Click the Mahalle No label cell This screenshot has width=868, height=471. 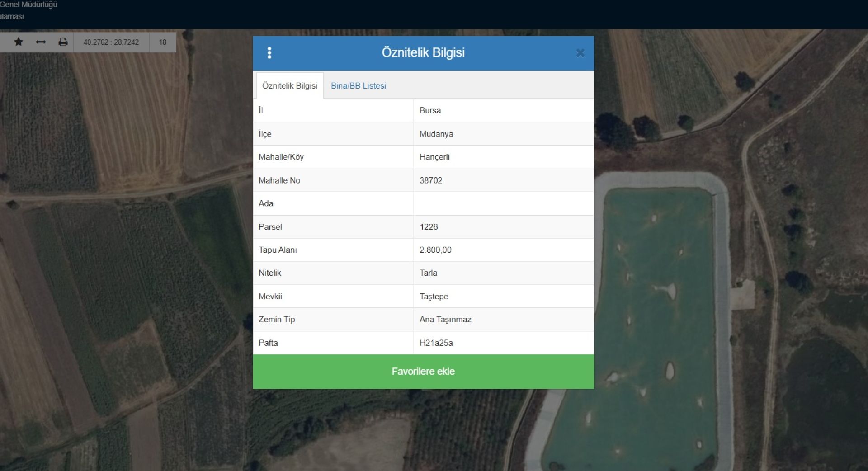[x=333, y=180]
